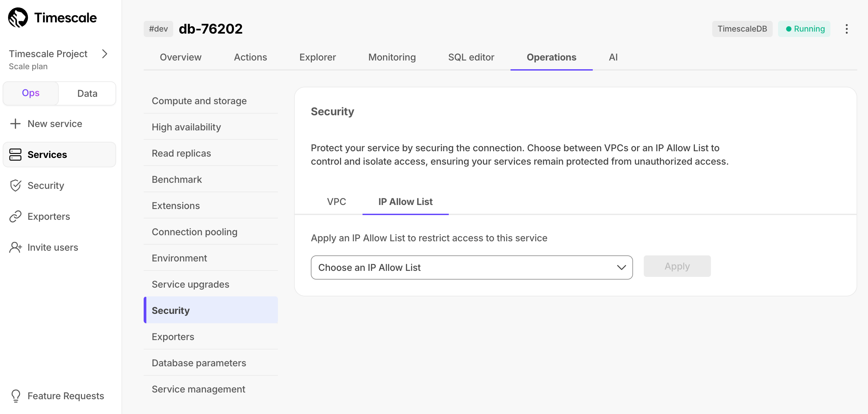868x414 pixels.
Task: Click the #dev tag badge
Action: 158,29
